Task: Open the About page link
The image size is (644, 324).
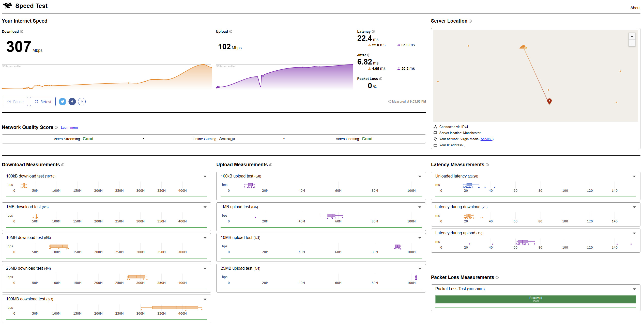Action: point(635,8)
